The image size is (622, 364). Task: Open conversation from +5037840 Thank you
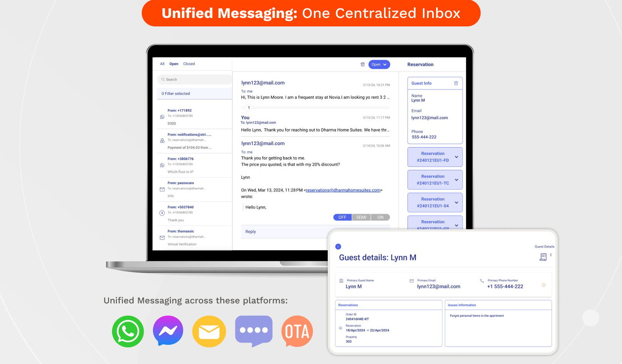pyautogui.click(x=195, y=214)
